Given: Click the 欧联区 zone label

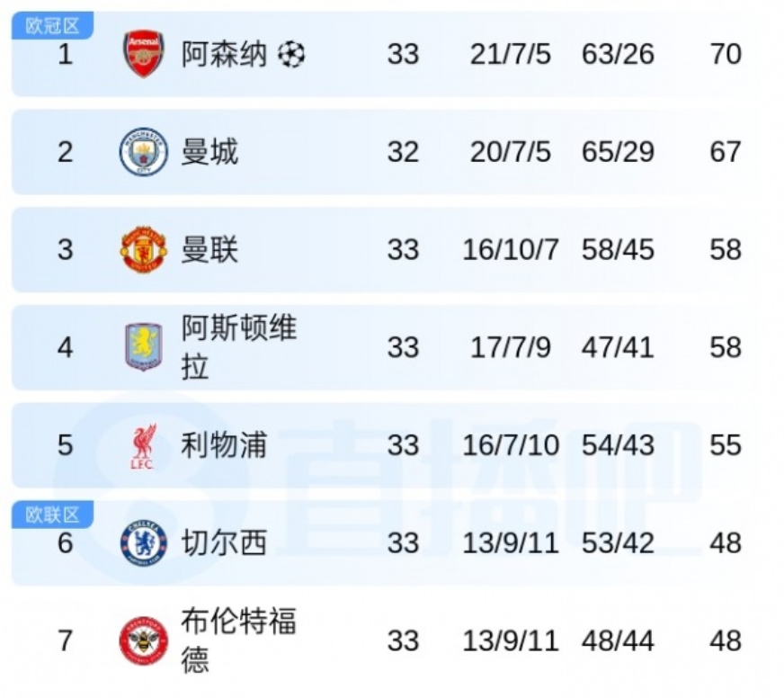Looking at the screenshot, I should [x=52, y=515].
